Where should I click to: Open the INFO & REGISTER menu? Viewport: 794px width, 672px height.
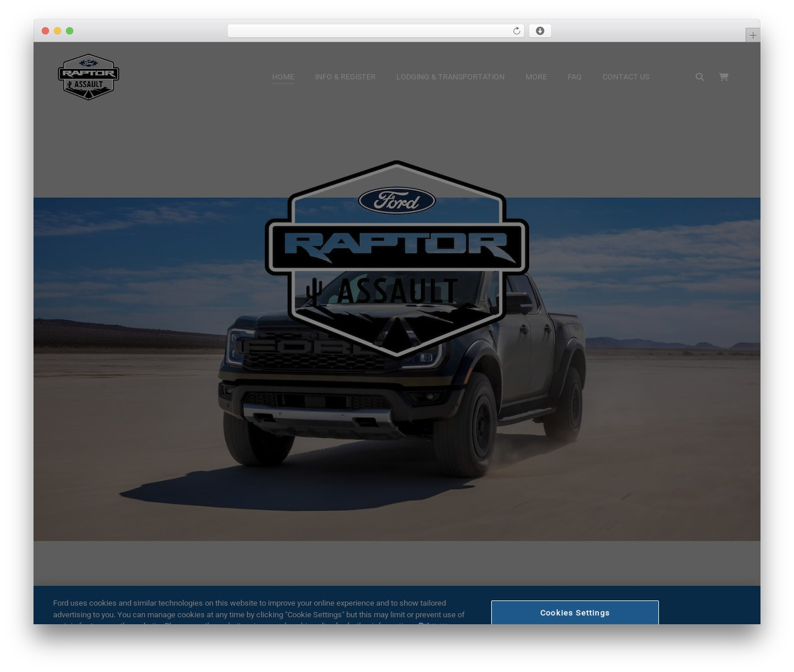click(345, 77)
